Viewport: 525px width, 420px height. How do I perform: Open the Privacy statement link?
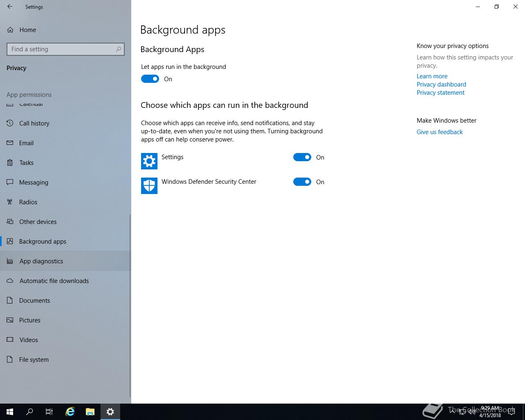[x=441, y=93]
